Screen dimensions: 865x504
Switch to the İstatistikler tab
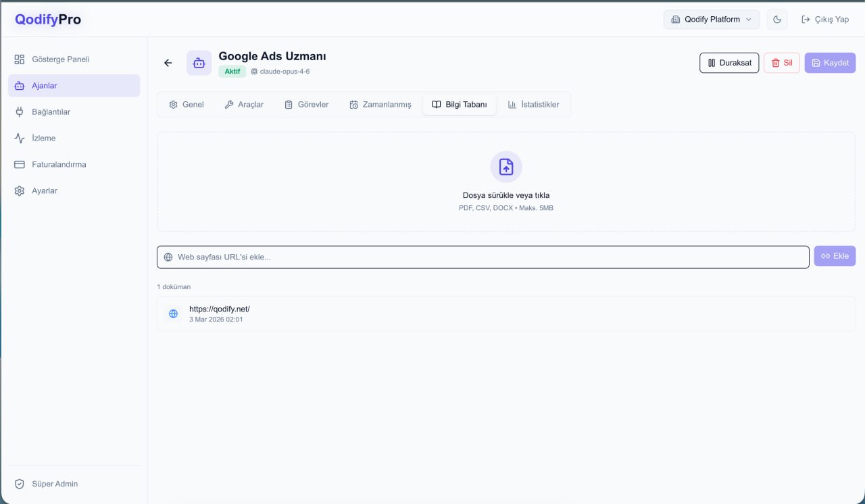(533, 105)
